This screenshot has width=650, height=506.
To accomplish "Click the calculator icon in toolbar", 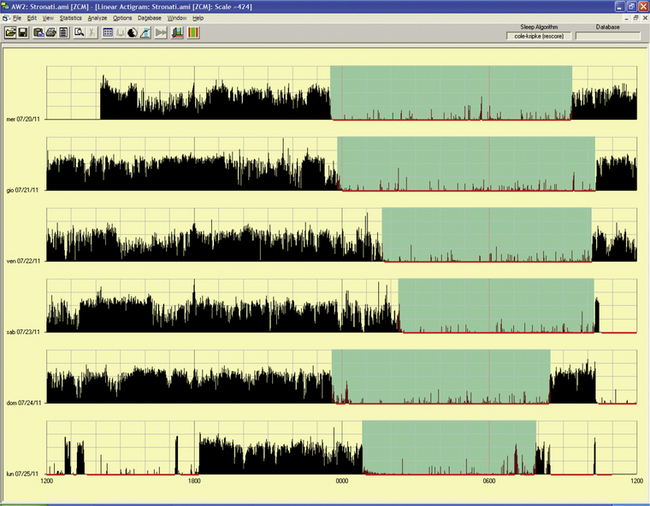I will point(63,33).
